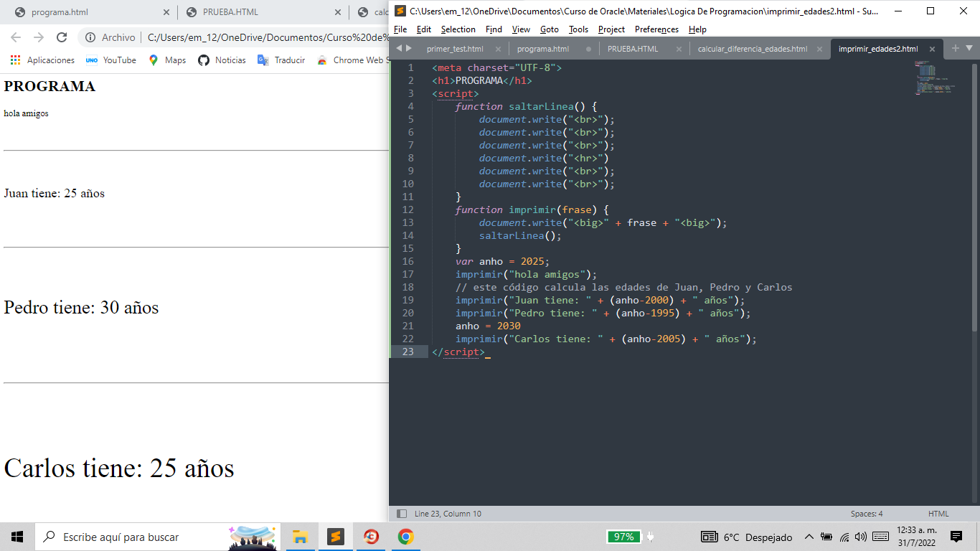Screen dimensions: 980x551
Task: Switch to primer_test.html tab
Action: (455, 49)
